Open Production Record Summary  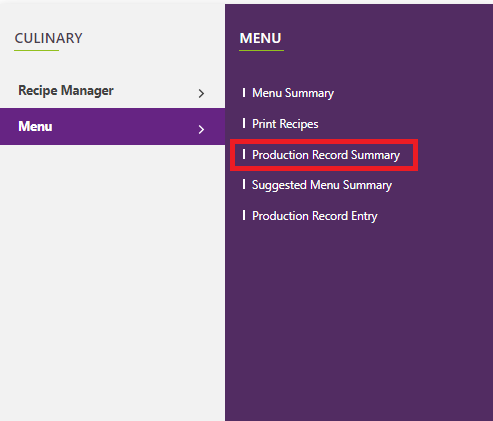click(x=326, y=155)
